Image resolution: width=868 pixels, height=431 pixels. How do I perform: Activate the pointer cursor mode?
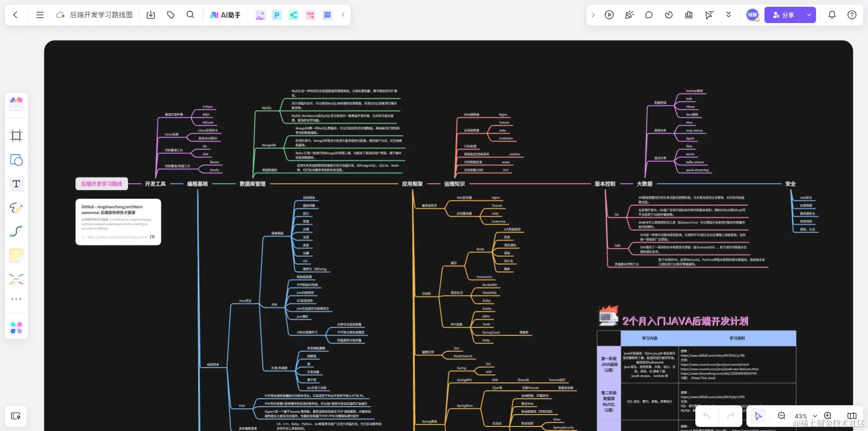(758, 416)
